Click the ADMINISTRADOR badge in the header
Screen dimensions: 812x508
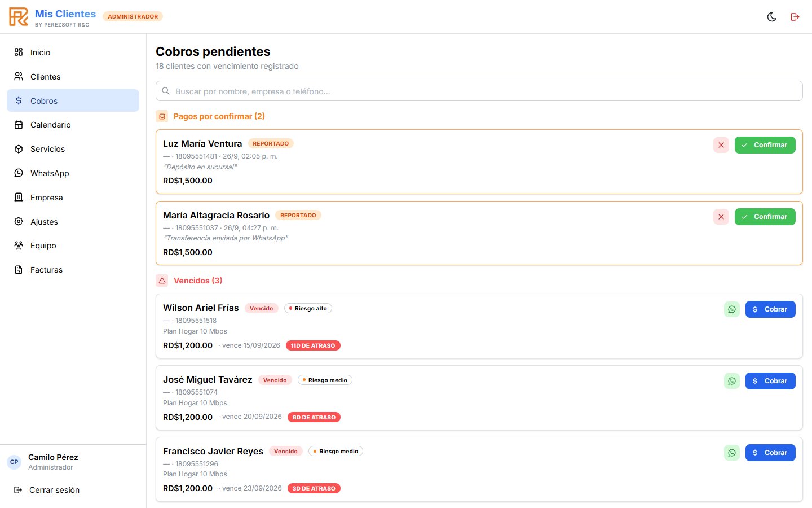click(x=133, y=17)
